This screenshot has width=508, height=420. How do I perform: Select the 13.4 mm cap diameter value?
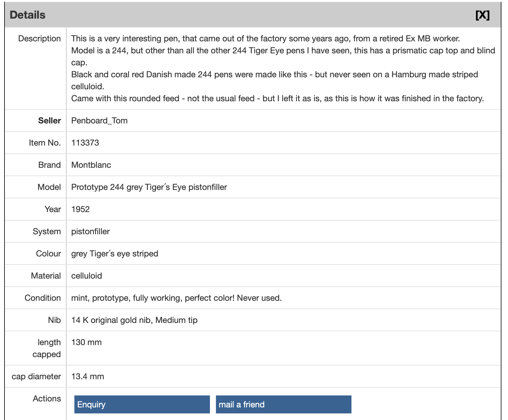pos(88,376)
